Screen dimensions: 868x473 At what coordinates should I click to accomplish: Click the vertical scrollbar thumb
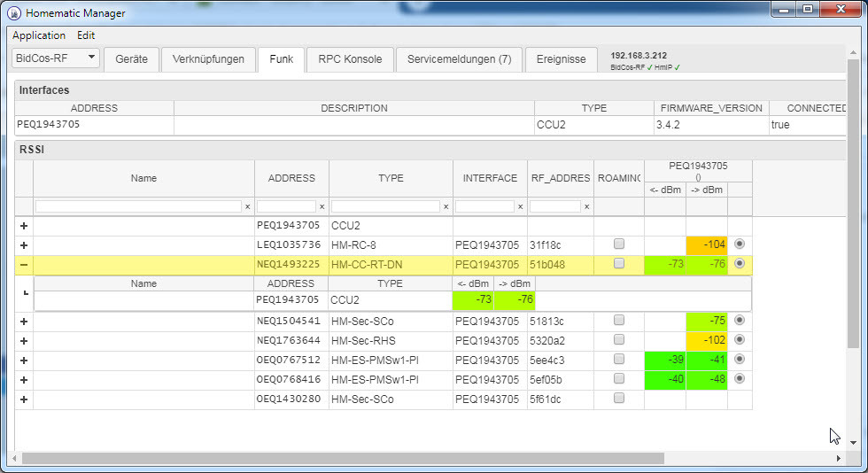pyautogui.click(x=853, y=204)
